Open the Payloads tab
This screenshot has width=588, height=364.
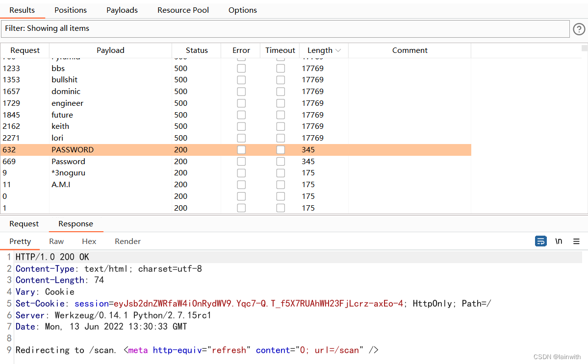coord(122,10)
